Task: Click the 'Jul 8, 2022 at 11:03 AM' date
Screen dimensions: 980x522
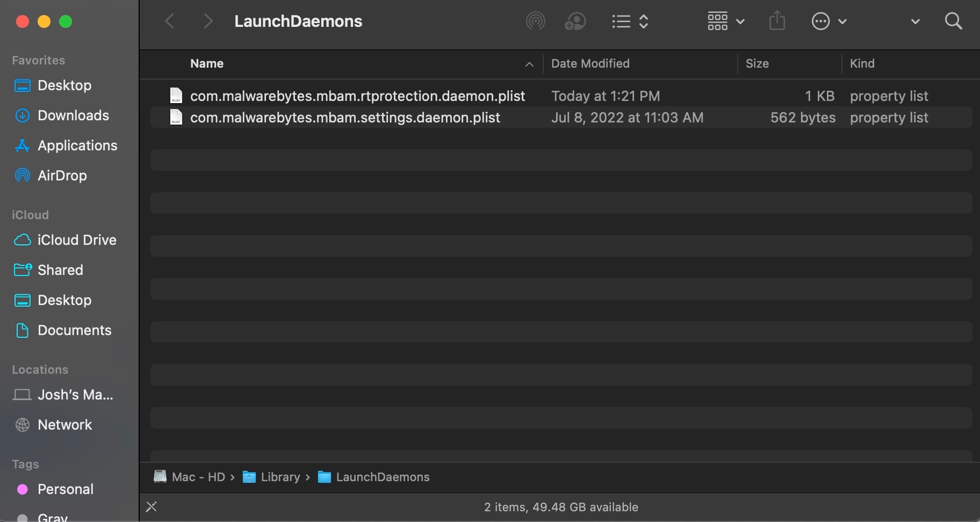Action: click(627, 118)
